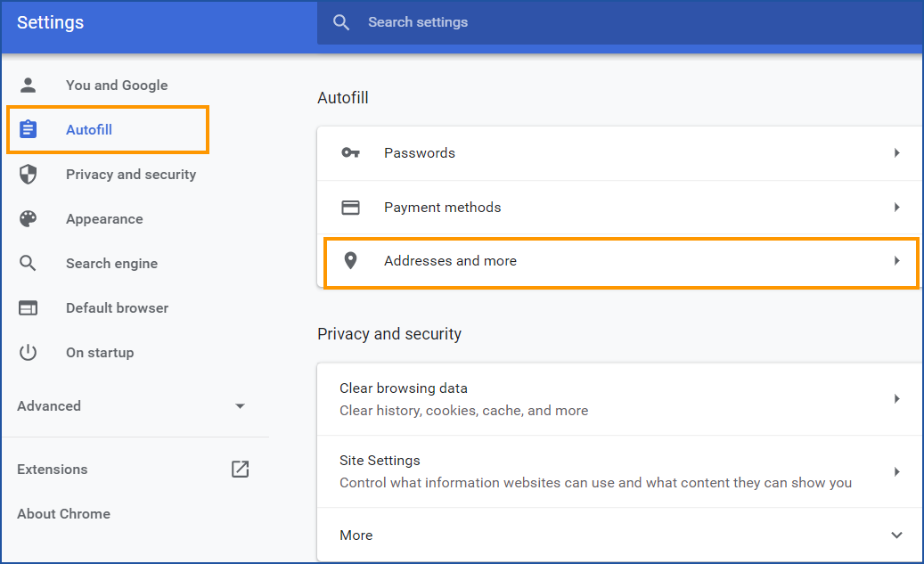The height and width of the screenshot is (564, 924).
Task: Click the You and Google person icon
Action: click(x=28, y=85)
